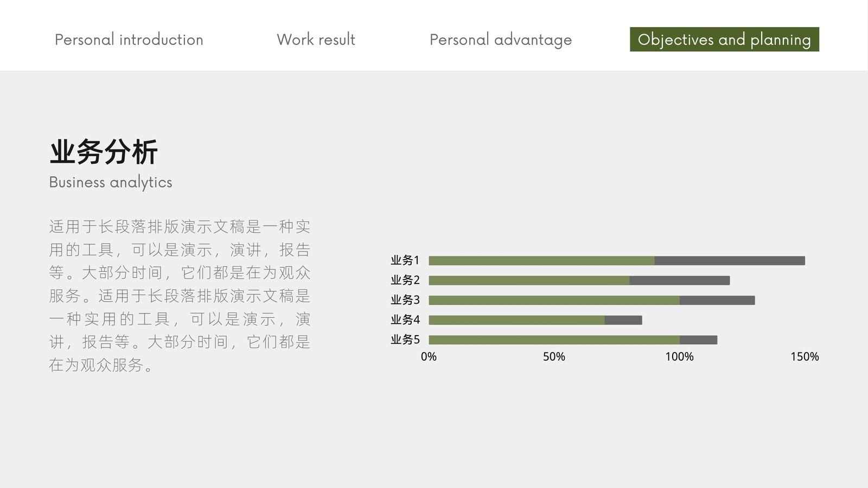Viewport: 868px width, 488px height.
Task: Open the Personal introduction tab
Action: tap(129, 40)
